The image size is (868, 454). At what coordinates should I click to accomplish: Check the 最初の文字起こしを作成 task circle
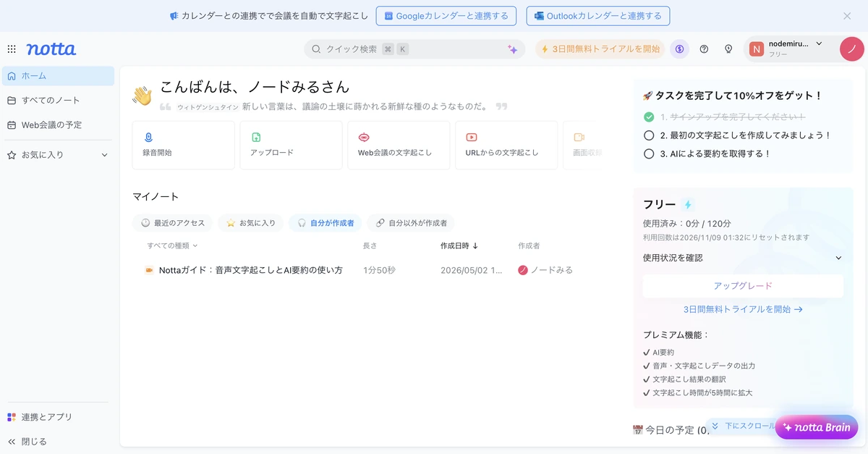pos(649,135)
